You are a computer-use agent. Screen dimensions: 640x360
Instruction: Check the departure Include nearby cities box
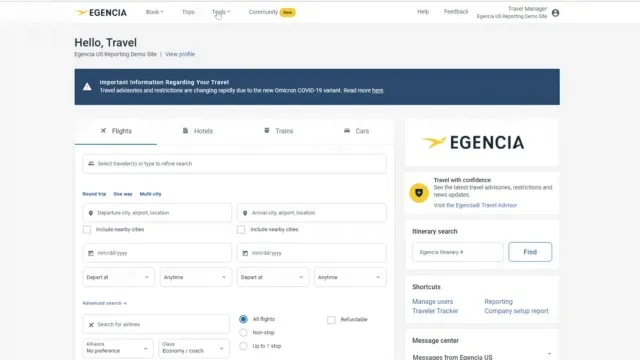click(x=87, y=229)
